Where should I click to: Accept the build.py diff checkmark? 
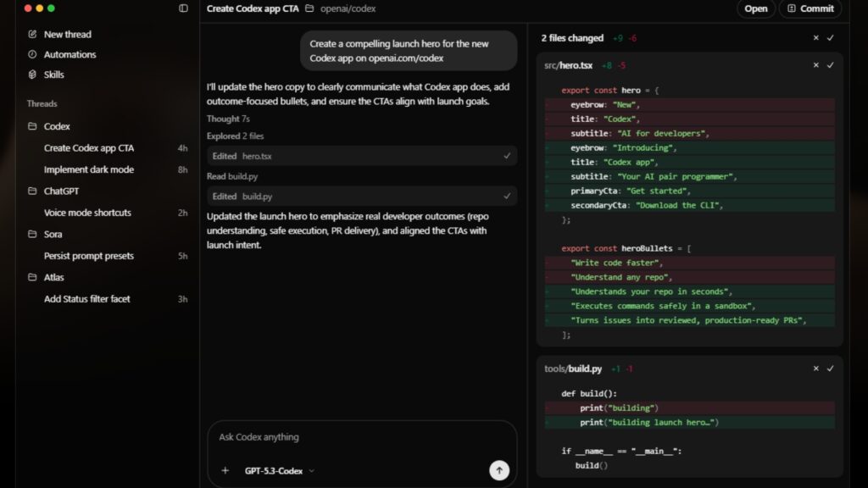[x=829, y=369]
